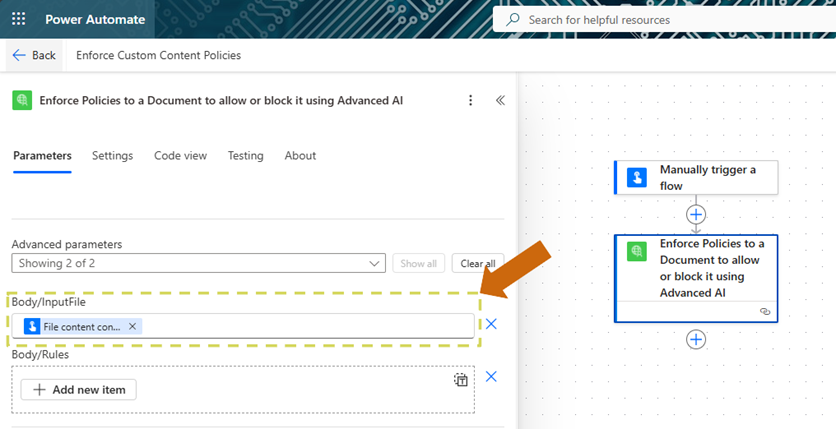Open the Code view tab
Screen dimensions: 836x429
point(180,156)
